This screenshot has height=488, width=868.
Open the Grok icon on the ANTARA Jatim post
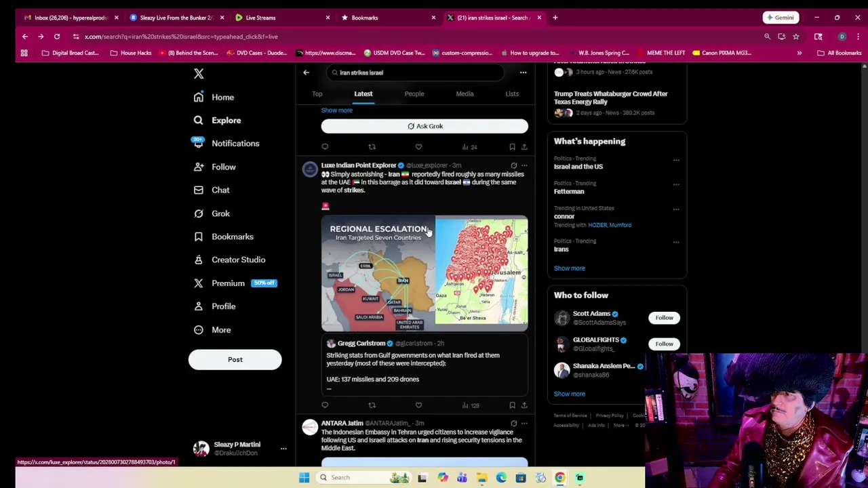click(513, 424)
